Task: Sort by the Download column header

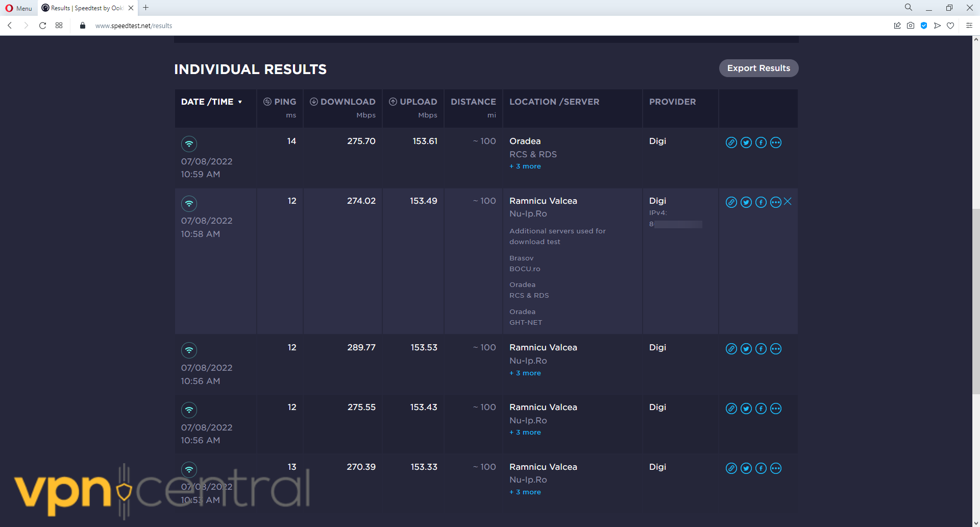Action: (x=348, y=102)
